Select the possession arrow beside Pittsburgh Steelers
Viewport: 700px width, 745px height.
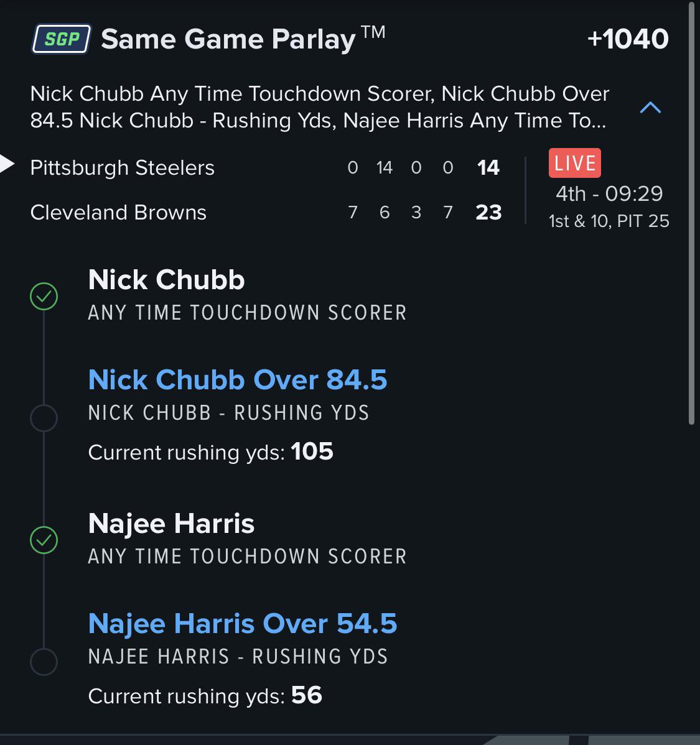pos(7,164)
